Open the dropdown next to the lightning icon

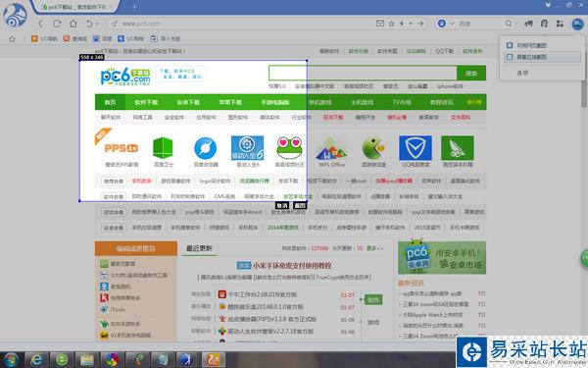point(411,24)
